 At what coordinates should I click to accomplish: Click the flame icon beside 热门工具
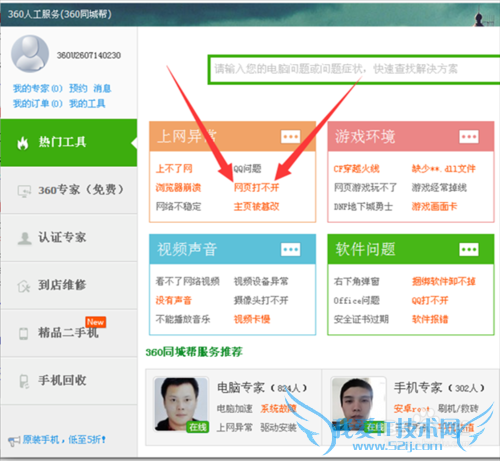(23, 143)
